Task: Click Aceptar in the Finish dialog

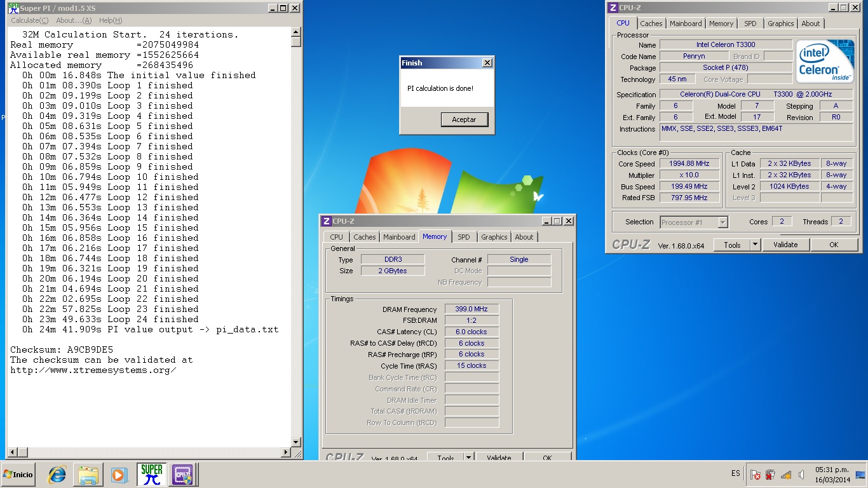Action: [x=464, y=119]
